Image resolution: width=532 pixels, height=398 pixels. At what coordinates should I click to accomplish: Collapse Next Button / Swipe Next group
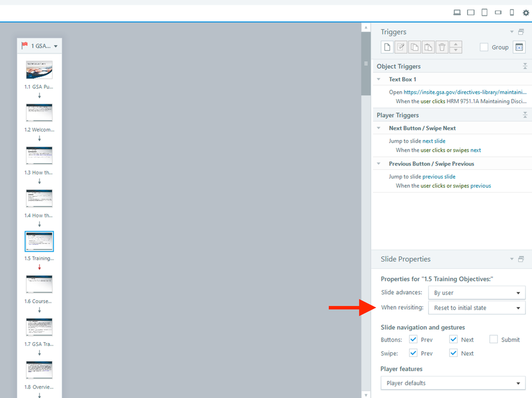click(x=379, y=128)
